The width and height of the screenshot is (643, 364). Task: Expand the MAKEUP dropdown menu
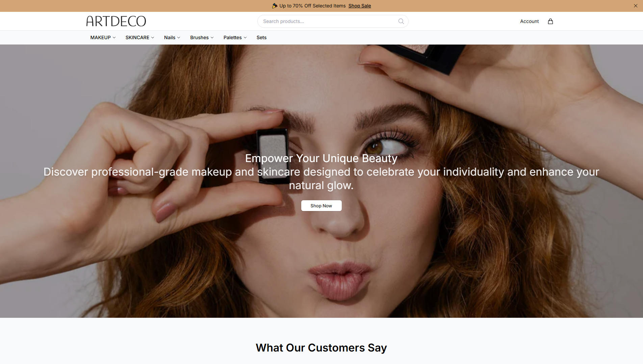103,37
